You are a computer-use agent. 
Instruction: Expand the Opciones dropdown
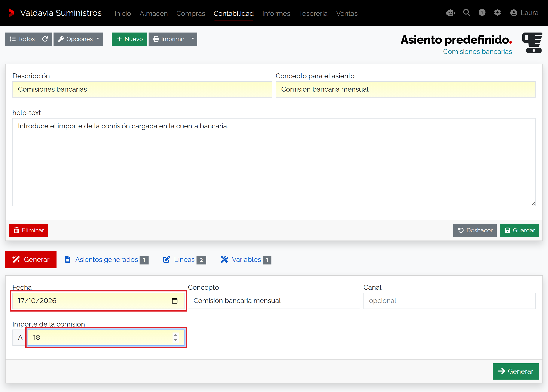point(78,39)
